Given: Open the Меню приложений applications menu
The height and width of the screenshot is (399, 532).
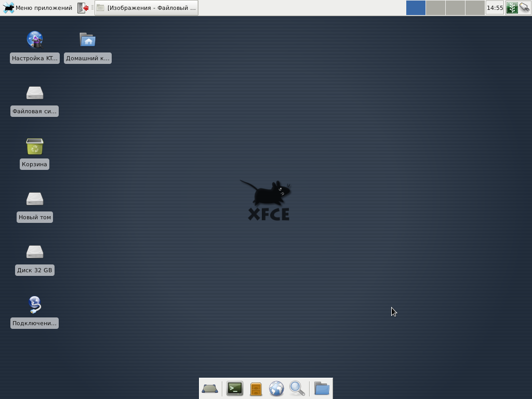Looking at the screenshot, I should [37, 8].
